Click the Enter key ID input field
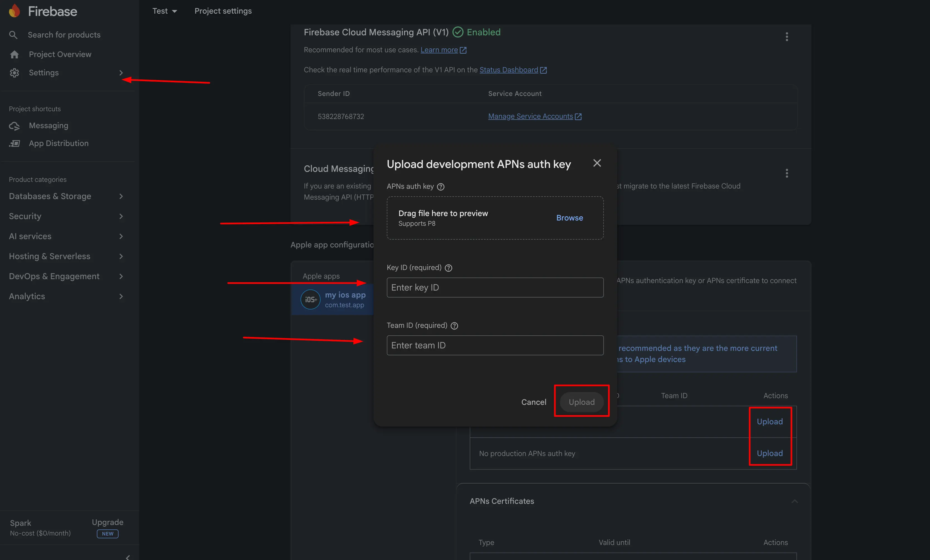The image size is (930, 560). pos(494,287)
